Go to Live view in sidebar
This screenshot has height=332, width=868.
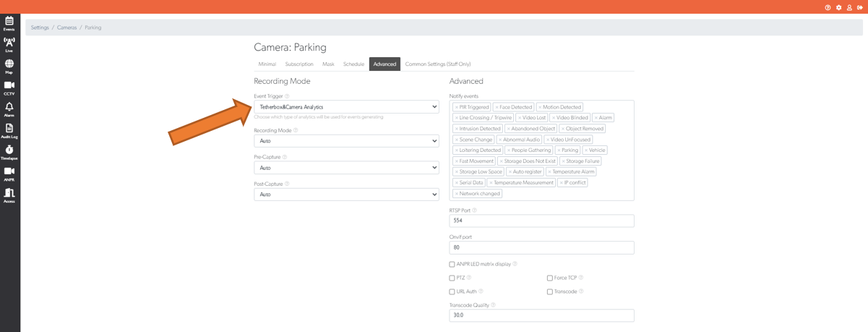(x=9, y=45)
